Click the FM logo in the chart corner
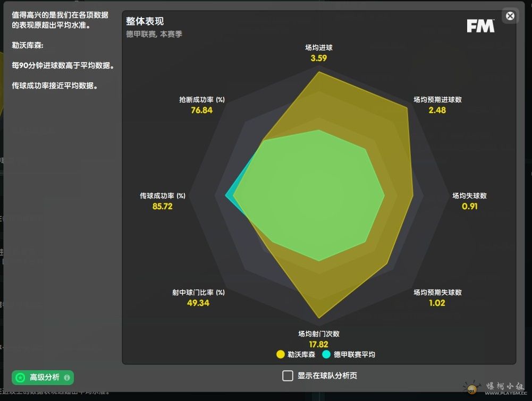The width and height of the screenshot is (532, 401). [480, 26]
